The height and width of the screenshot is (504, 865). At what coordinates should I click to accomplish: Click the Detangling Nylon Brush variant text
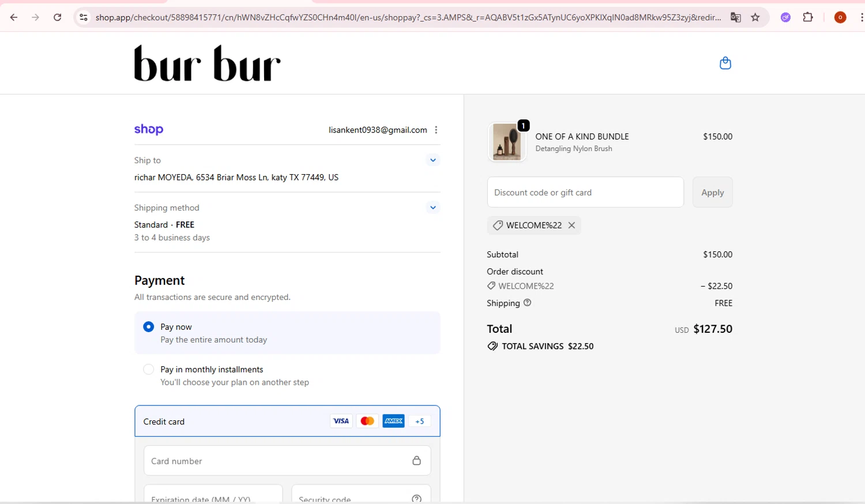coord(574,149)
